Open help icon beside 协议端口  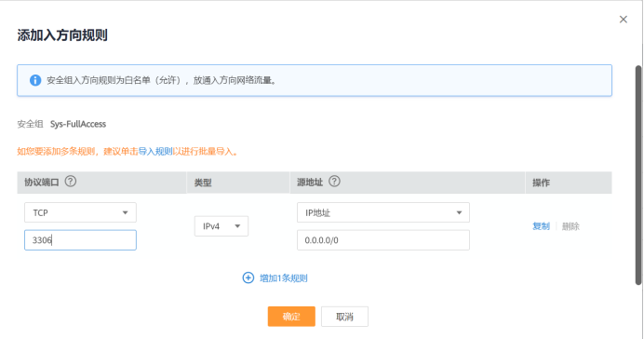point(71,182)
